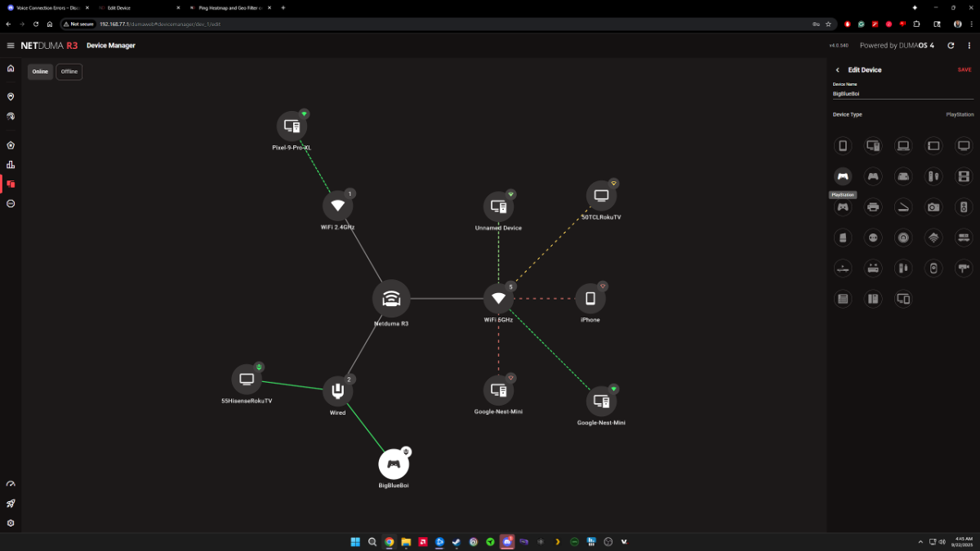Expand the hamburger navigation menu

pos(11,46)
